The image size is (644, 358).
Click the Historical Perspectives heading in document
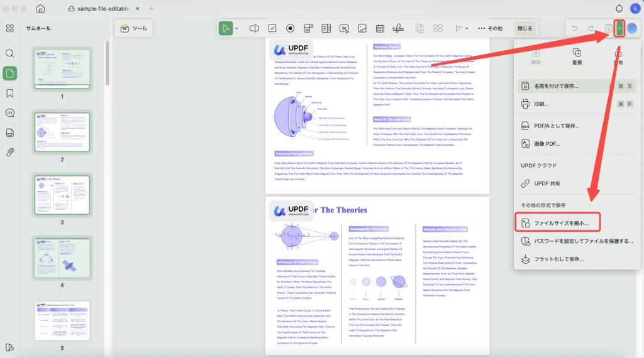click(294, 154)
